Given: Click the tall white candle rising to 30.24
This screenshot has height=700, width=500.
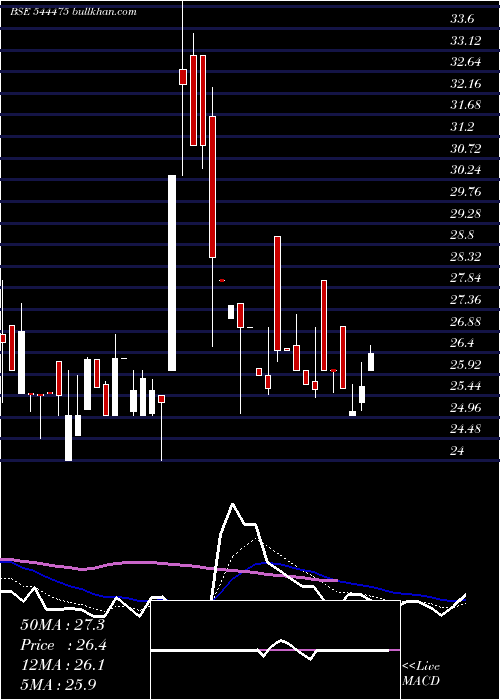Looking at the screenshot, I should tap(172, 273).
